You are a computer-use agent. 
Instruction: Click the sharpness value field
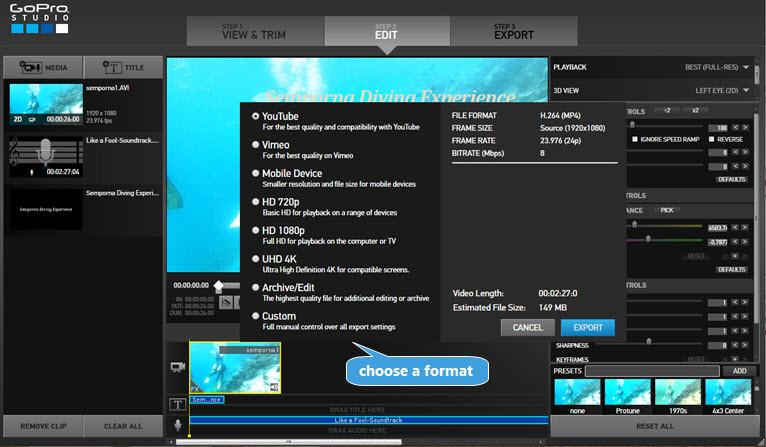[x=718, y=345]
